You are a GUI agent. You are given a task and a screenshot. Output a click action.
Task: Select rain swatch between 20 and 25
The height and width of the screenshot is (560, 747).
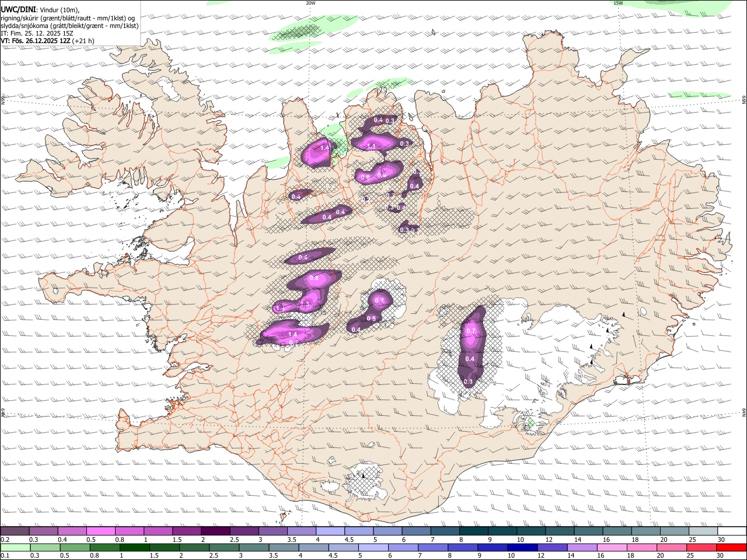[x=671, y=548]
